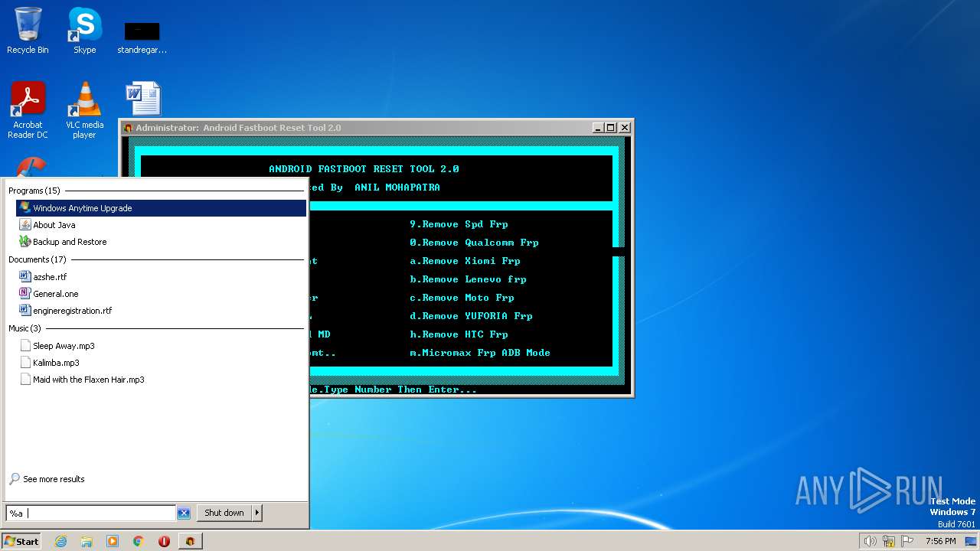
Task: Click 'm.Micromax Frp ADB Mode' console text
Action: (x=480, y=353)
